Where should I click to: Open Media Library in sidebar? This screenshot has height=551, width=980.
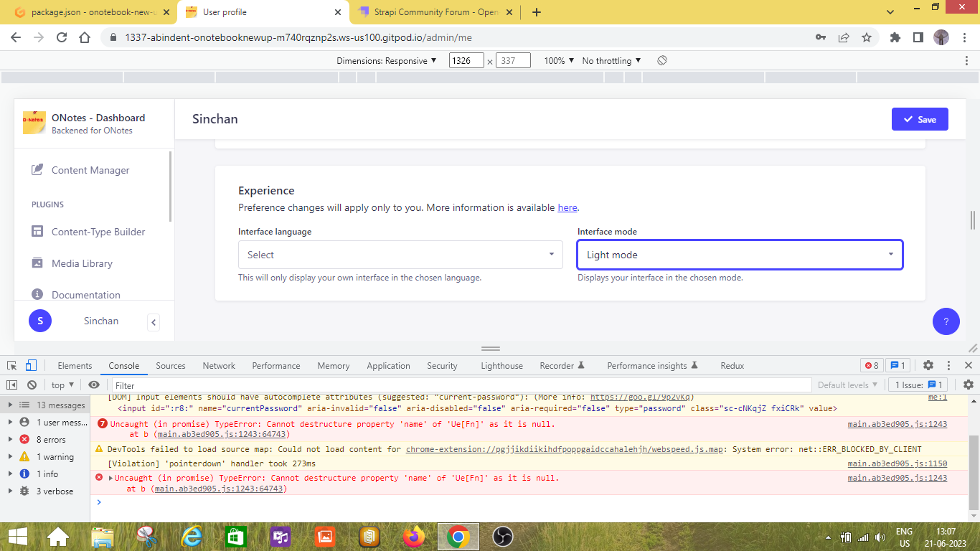point(82,263)
